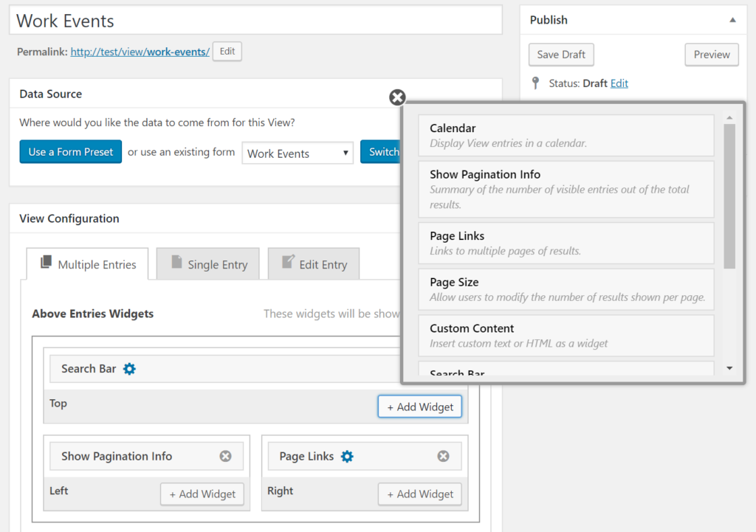The image size is (756, 532).
Task: Click the status pin icon in Publish box
Action: [x=533, y=83]
